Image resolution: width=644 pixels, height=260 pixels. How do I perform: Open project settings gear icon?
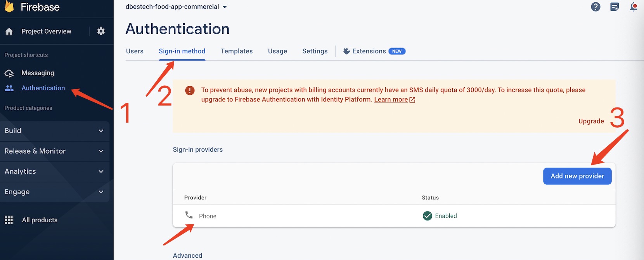pyautogui.click(x=101, y=31)
